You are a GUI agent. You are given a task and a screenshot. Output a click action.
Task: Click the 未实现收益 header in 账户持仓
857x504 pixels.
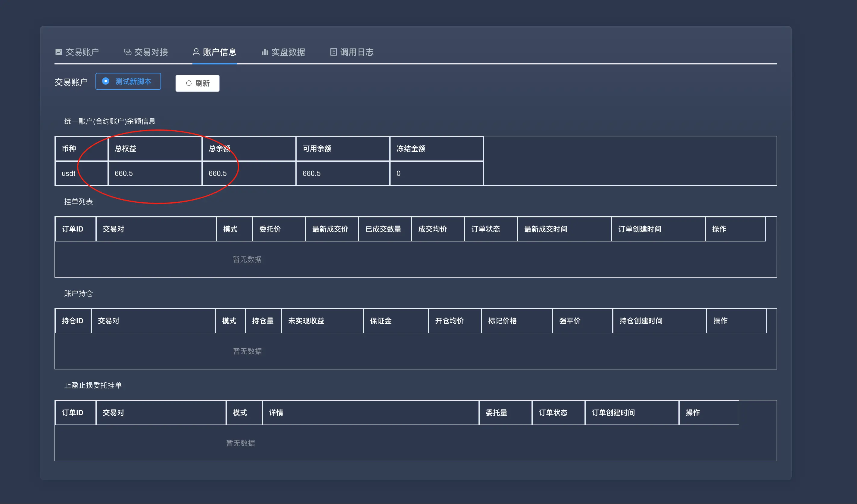306,321
